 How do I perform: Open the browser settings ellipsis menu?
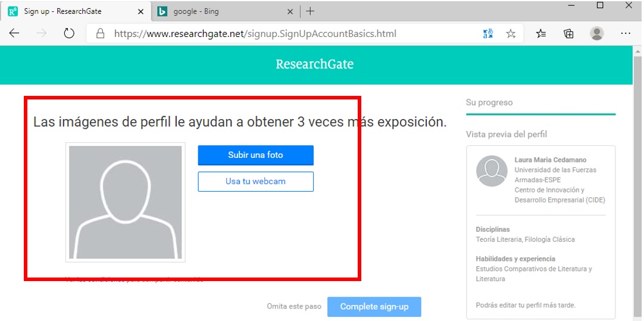pos(626,34)
